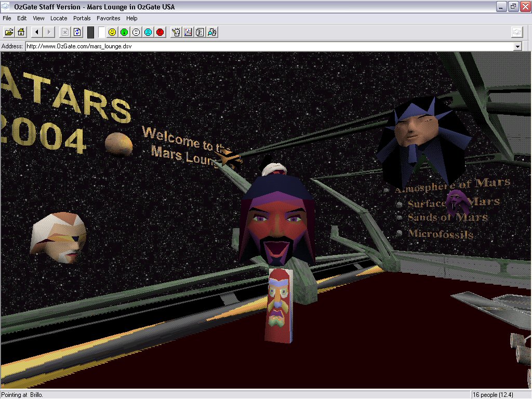Image resolution: width=532 pixels, height=399 pixels.
Task: Select the green surprised face emotion
Action: point(124,32)
